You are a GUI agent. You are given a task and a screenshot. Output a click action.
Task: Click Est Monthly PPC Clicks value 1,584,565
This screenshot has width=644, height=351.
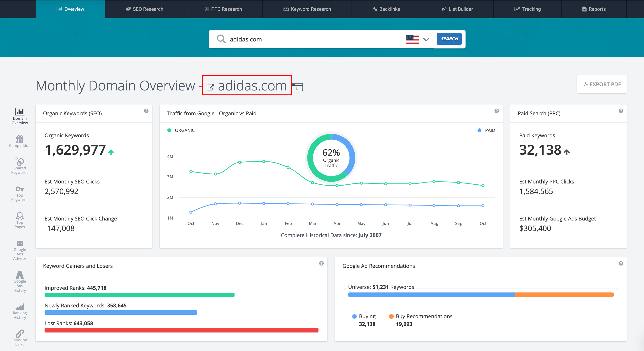pos(536,191)
